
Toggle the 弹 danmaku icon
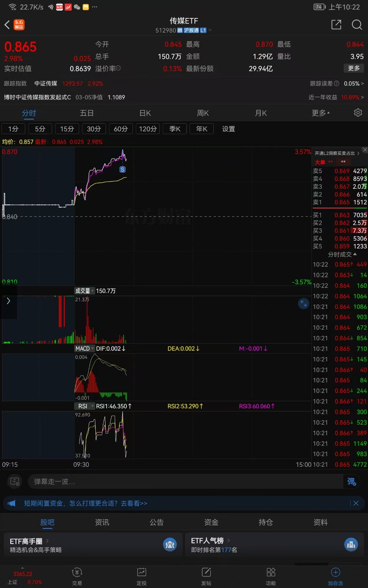351,481
